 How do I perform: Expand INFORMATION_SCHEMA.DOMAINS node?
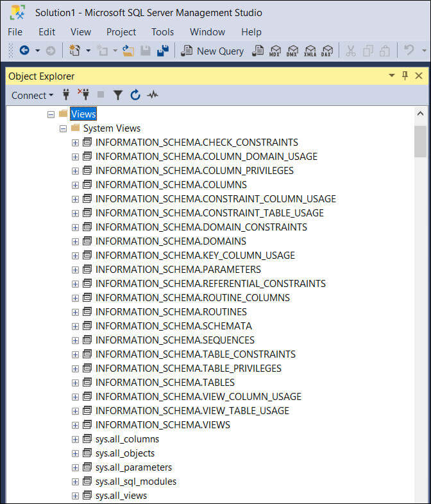(75, 241)
